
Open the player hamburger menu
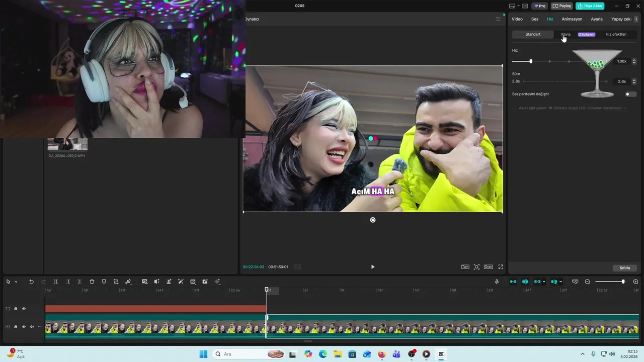click(498, 19)
